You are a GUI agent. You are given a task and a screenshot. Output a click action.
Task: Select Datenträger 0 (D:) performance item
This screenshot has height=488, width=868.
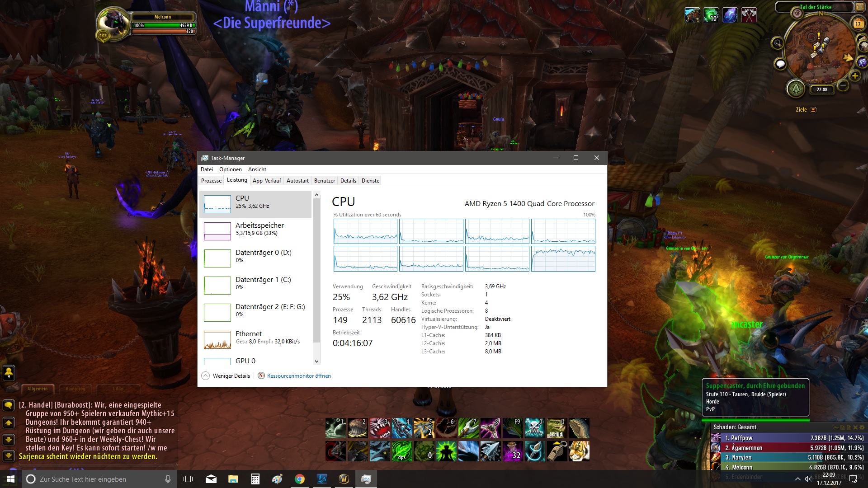[x=255, y=258]
